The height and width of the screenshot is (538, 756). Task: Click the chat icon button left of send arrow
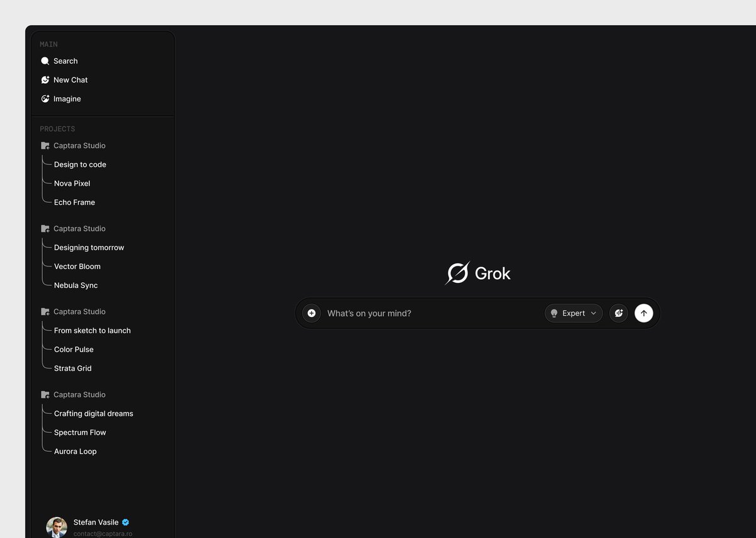(619, 313)
